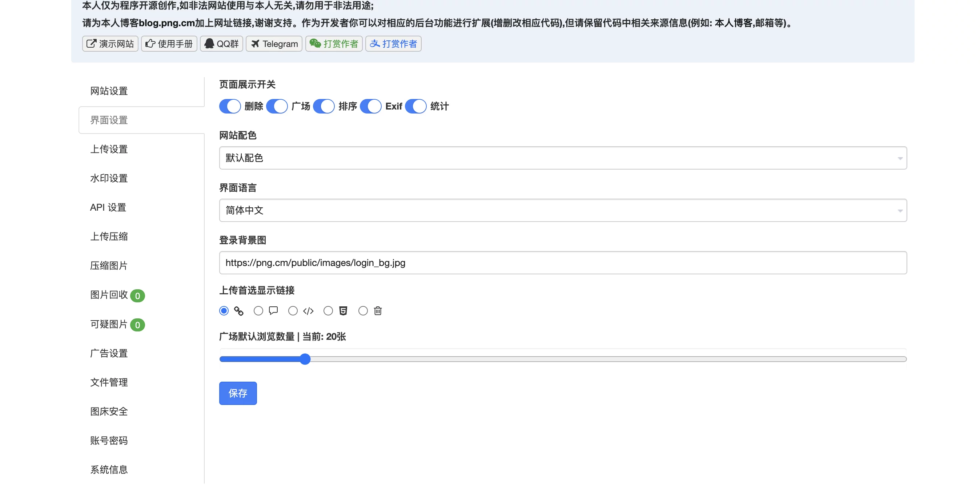Toggle the 广场 switch

[277, 106]
